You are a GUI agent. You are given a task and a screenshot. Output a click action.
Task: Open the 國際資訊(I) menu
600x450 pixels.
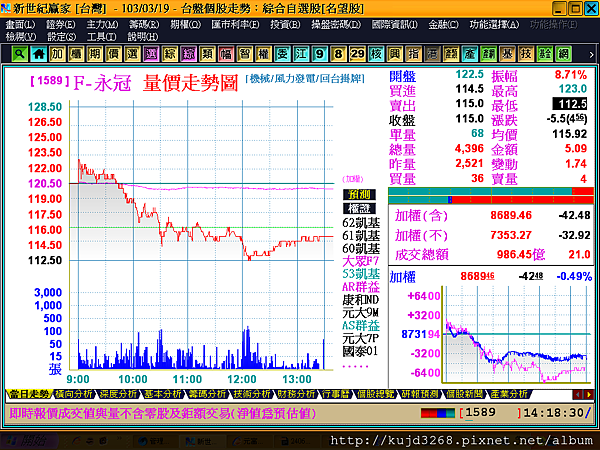[395, 24]
